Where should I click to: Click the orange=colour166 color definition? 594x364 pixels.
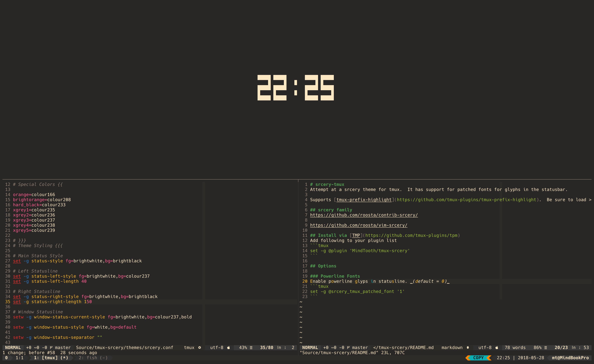34,195
